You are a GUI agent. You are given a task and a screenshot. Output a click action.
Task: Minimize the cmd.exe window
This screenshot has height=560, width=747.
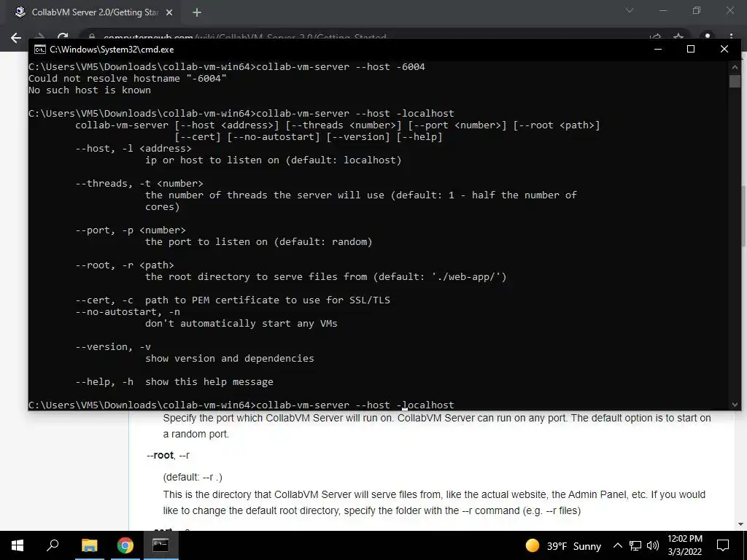point(658,49)
